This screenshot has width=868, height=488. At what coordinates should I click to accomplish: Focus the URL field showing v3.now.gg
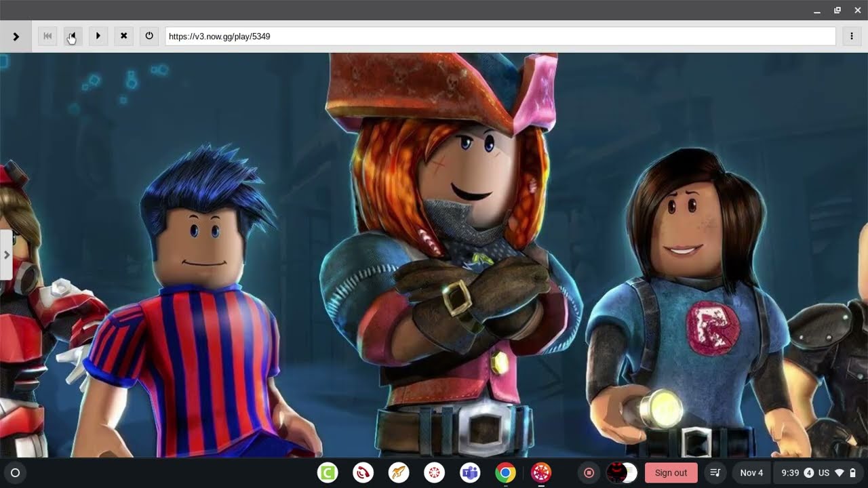click(500, 37)
